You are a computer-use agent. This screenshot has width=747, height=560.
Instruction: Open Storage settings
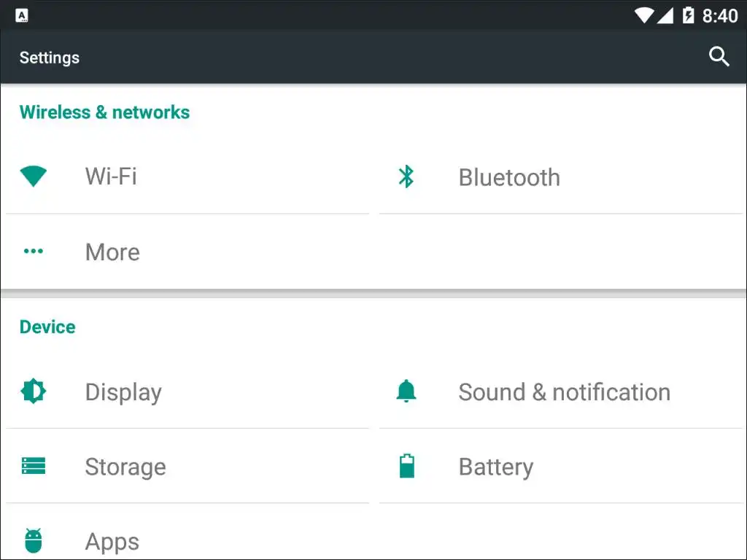125,467
